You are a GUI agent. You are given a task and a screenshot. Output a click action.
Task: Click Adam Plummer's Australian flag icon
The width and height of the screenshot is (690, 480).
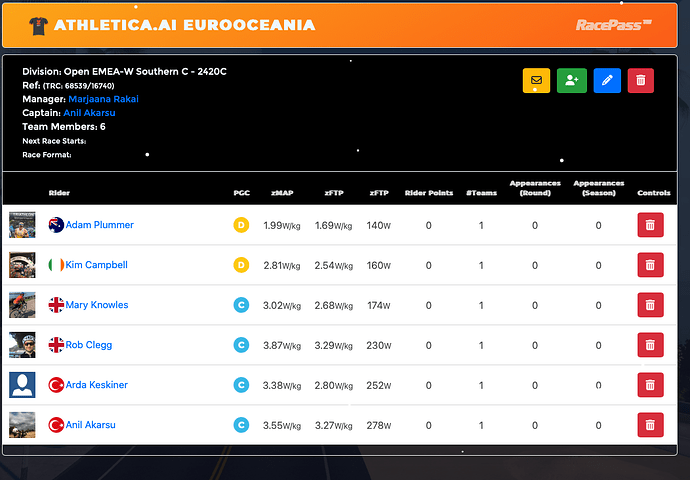pyautogui.click(x=56, y=225)
